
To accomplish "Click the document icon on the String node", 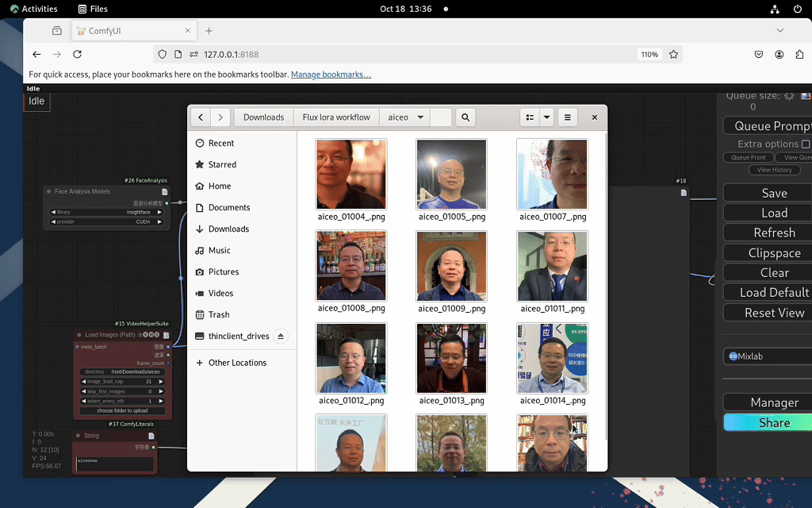I will pos(151,436).
